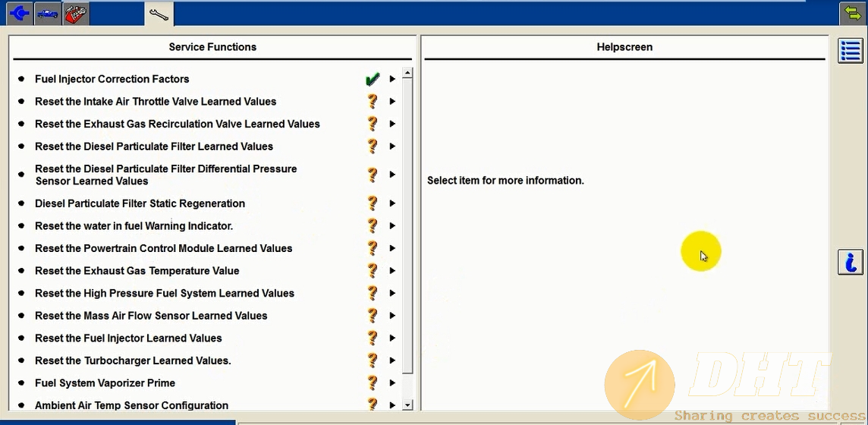
Task: Expand arrow for Reset Intake Air Throttle Valve
Action: (392, 102)
